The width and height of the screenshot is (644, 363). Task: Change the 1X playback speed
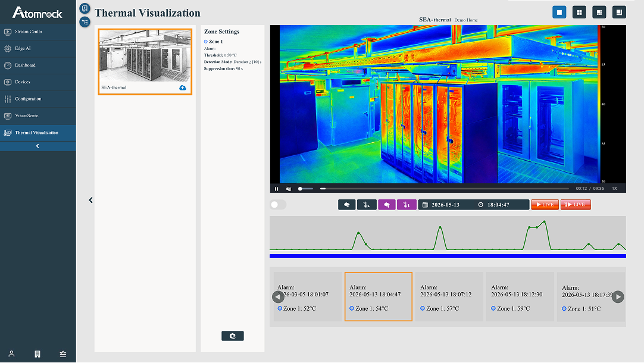click(x=614, y=189)
